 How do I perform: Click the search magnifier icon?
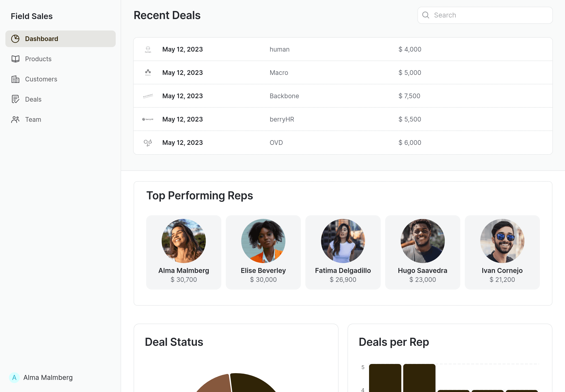pos(426,15)
